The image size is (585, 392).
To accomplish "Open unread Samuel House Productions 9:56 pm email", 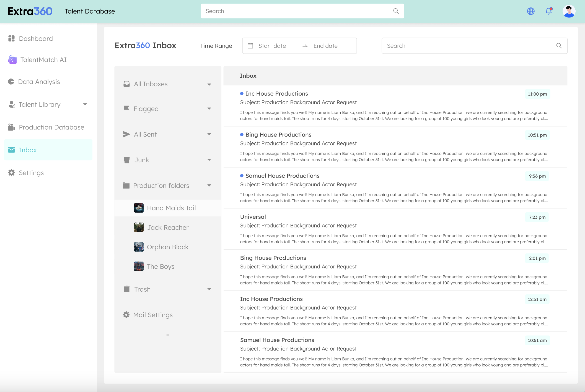I will click(395, 188).
